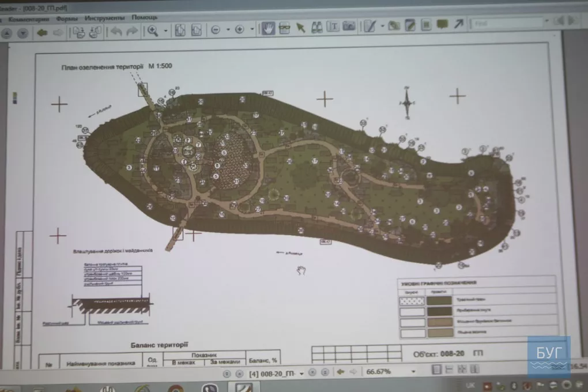Click the zoom out minus button
588x392 pixels.
pos(216,29)
